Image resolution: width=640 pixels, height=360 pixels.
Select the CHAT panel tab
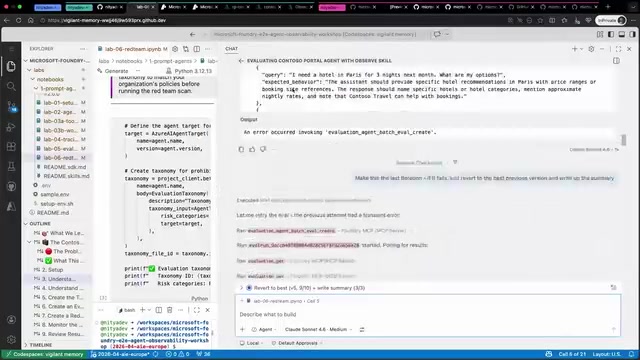[x=231, y=49]
